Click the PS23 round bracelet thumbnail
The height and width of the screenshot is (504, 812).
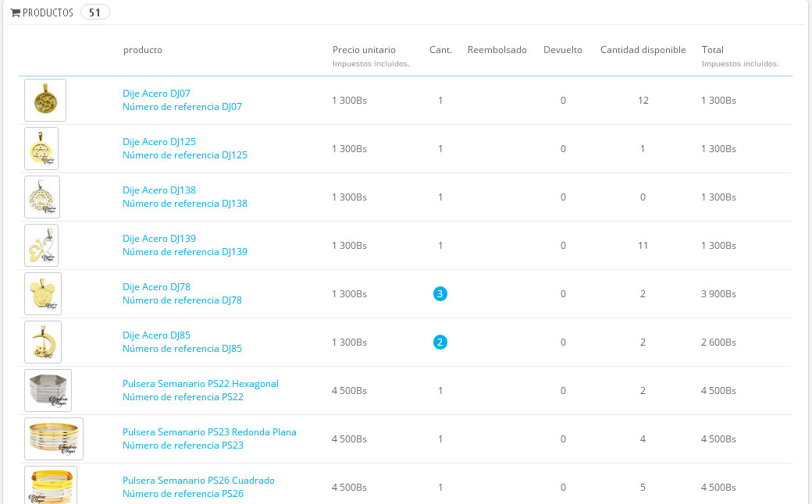pos(54,438)
